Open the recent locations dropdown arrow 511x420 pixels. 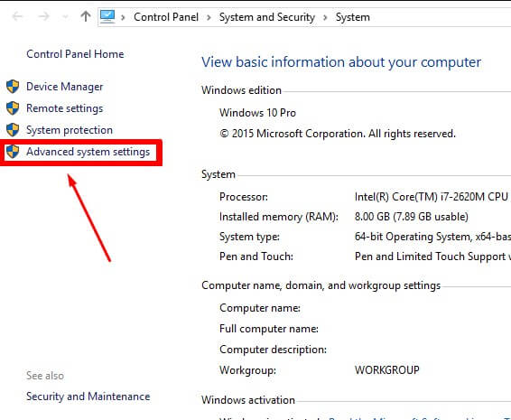click(65, 17)
